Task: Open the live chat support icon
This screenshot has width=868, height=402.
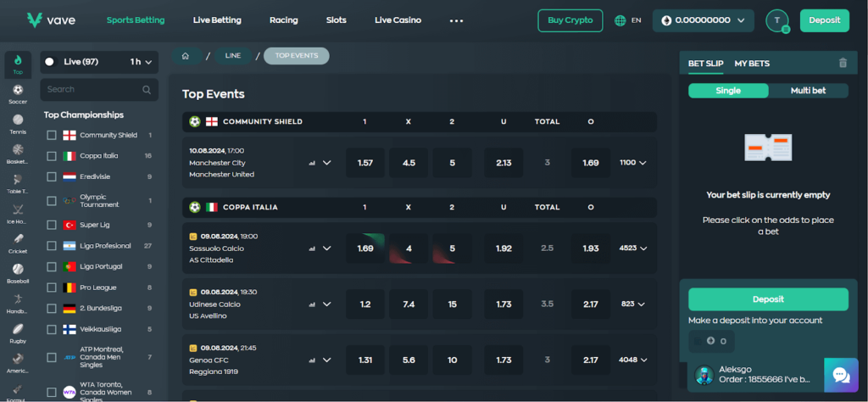Action: click(841, 375)
